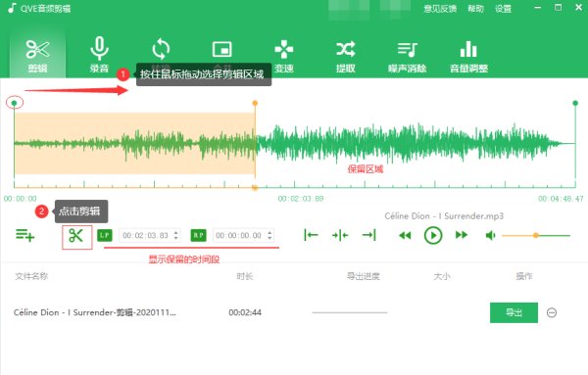The width and height of the screenshot is (588, 375).
Task: Focus the RP time field 00:00:00.00
Action: click(x=239, y=235)
